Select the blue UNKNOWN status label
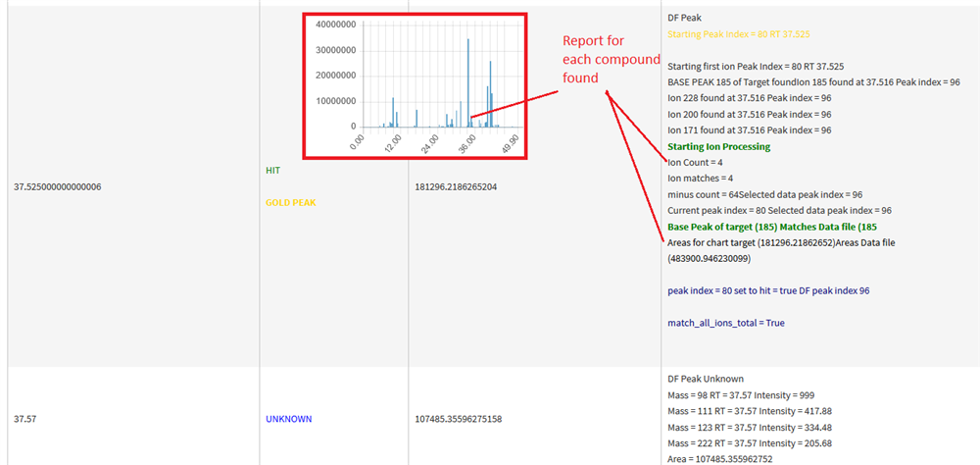This screenshot has width=980, height=465. tap(288, 419)
